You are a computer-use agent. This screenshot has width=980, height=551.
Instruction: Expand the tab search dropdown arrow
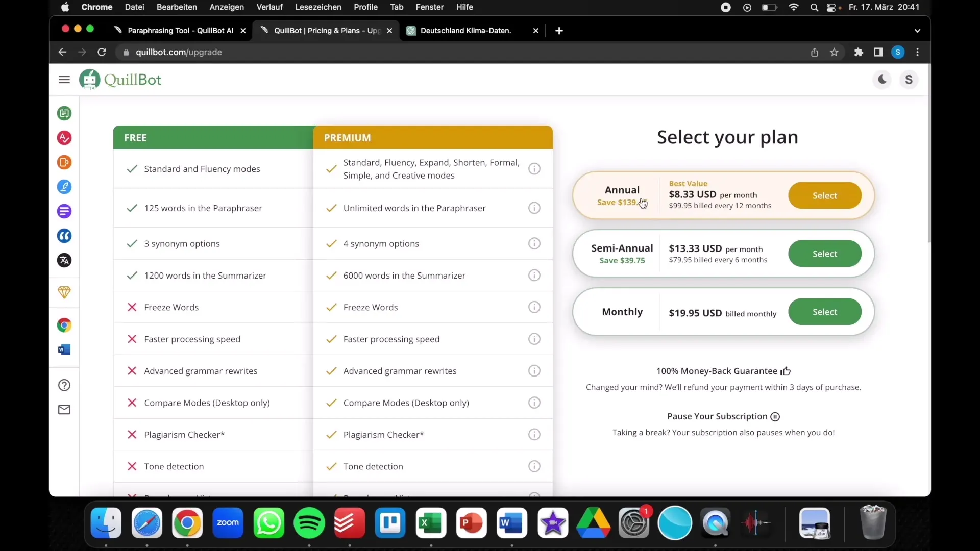tap(917, 31)
